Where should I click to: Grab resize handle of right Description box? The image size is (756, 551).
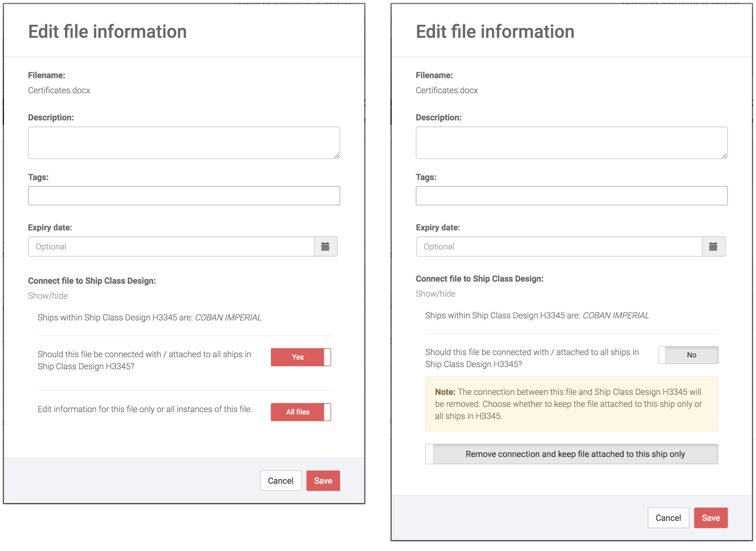click(724, 156)
